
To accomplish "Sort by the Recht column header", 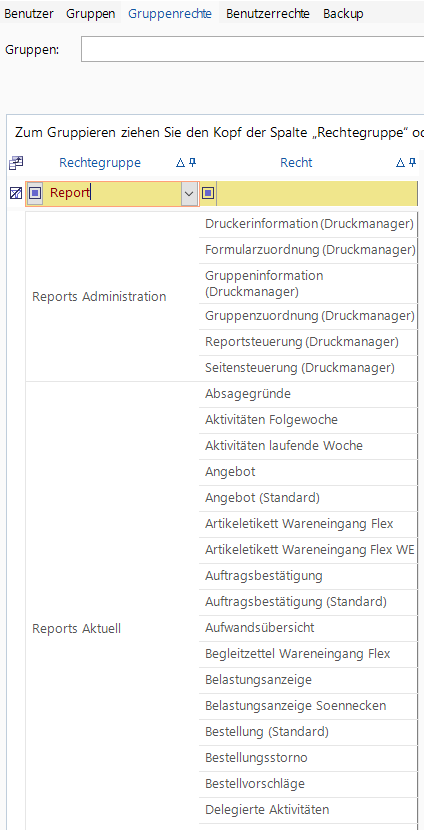I will (296, 163).
